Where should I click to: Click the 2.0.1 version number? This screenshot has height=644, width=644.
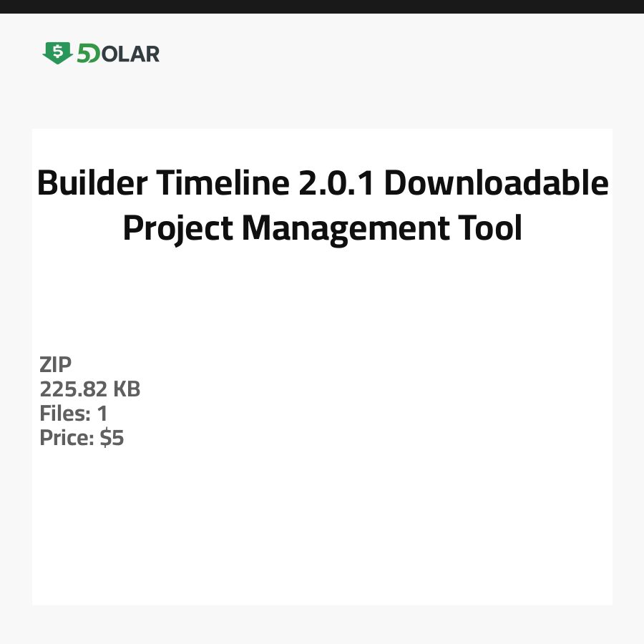click(336, 183)
